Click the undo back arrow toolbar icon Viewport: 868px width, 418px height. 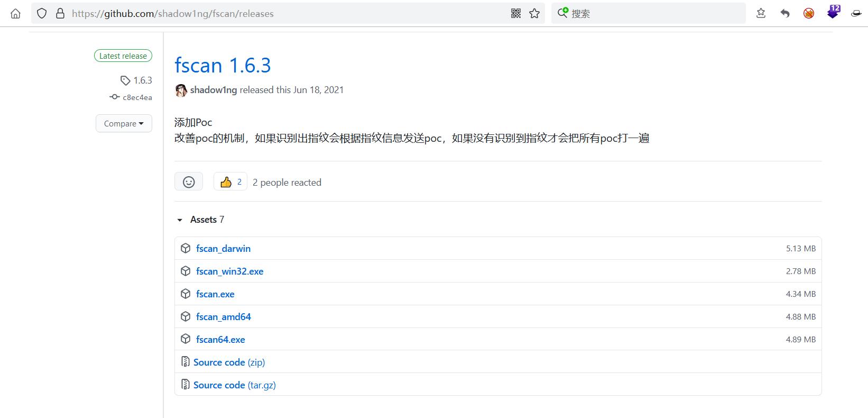click(785, 13)
